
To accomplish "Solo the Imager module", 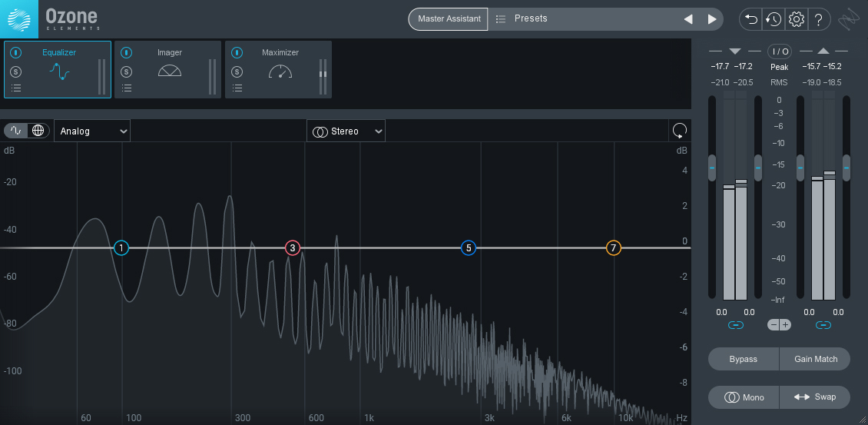I will pos(127,71).
